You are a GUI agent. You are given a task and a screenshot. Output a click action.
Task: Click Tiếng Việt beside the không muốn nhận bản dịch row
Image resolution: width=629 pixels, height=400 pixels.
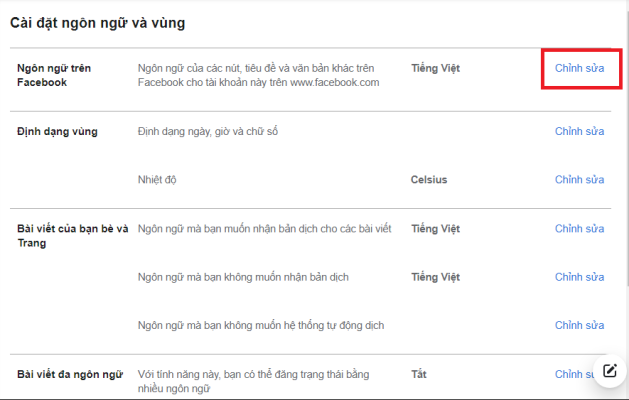[x=435, y=277]
